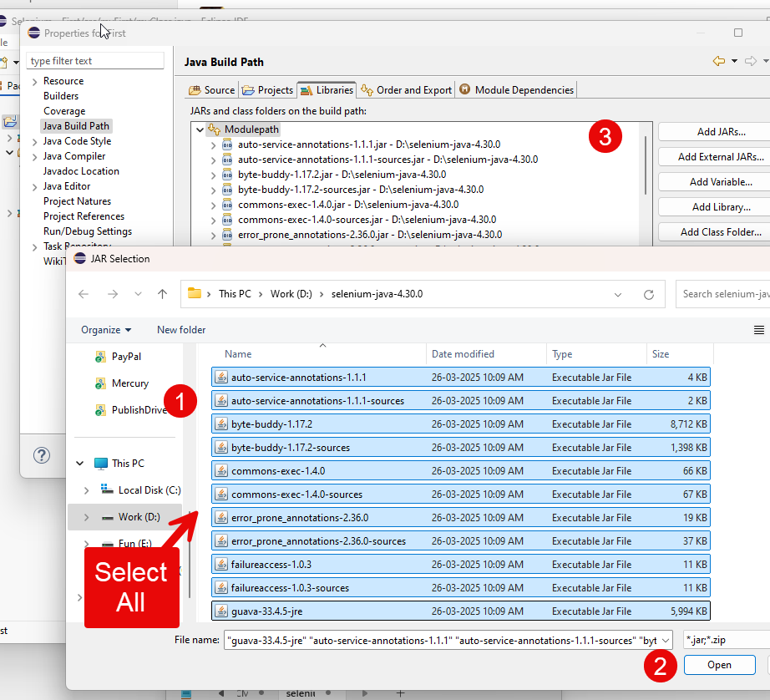Click the back navigation arrow in Properties header

tap(718, 61)
